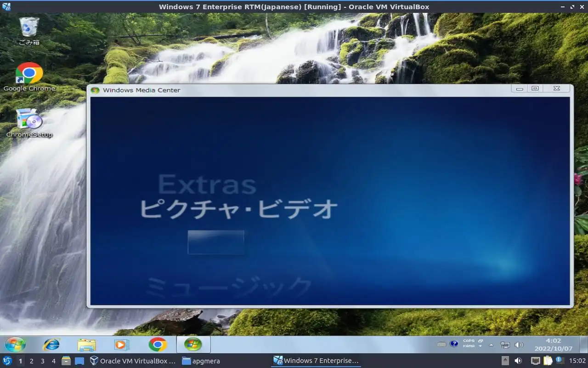Image resolution: width=588 pixels, height=368 pixels.
Task: Switch to host workspace 1
Action: coord(20,361)
